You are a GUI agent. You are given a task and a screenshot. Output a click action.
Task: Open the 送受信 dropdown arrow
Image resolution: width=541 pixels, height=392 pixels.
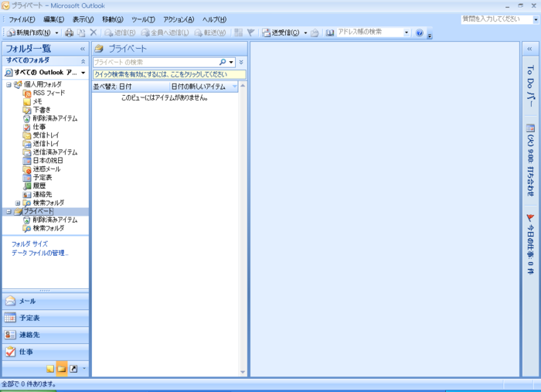pyautogui.click(x=305, y=32)
